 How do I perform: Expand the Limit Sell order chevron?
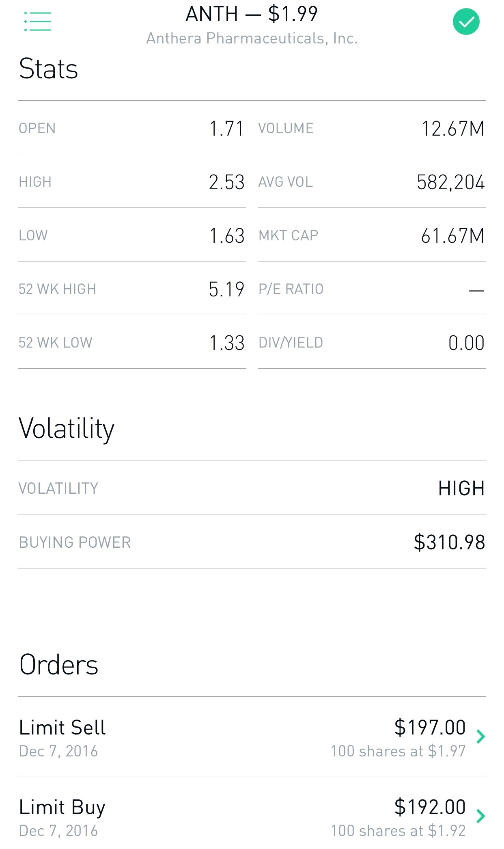click(481, 736)
